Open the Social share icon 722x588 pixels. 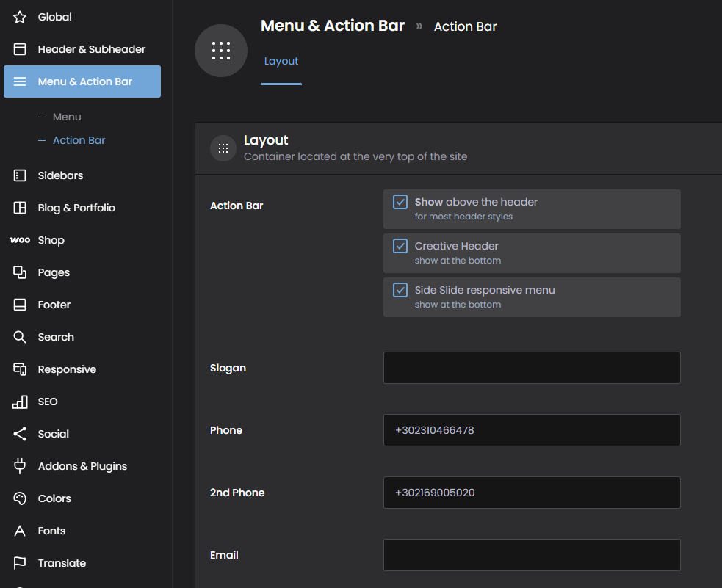click(20, 434)
